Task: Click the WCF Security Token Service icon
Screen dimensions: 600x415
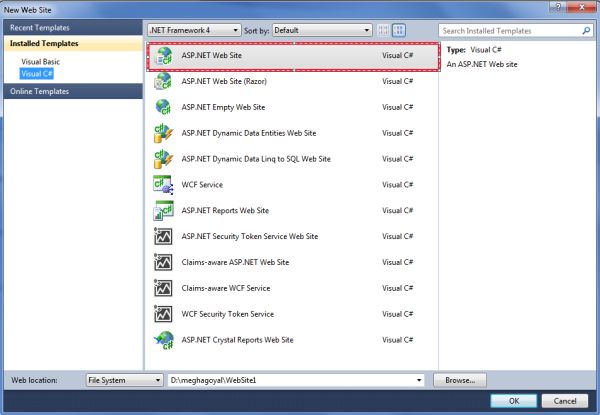Action: pyautogui.click(x=163, y=314)
